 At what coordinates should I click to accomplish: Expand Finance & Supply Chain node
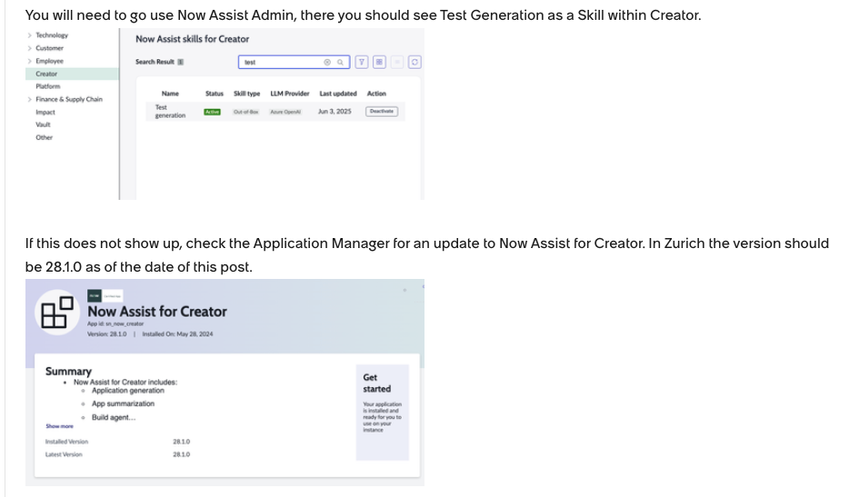point(30,99)
